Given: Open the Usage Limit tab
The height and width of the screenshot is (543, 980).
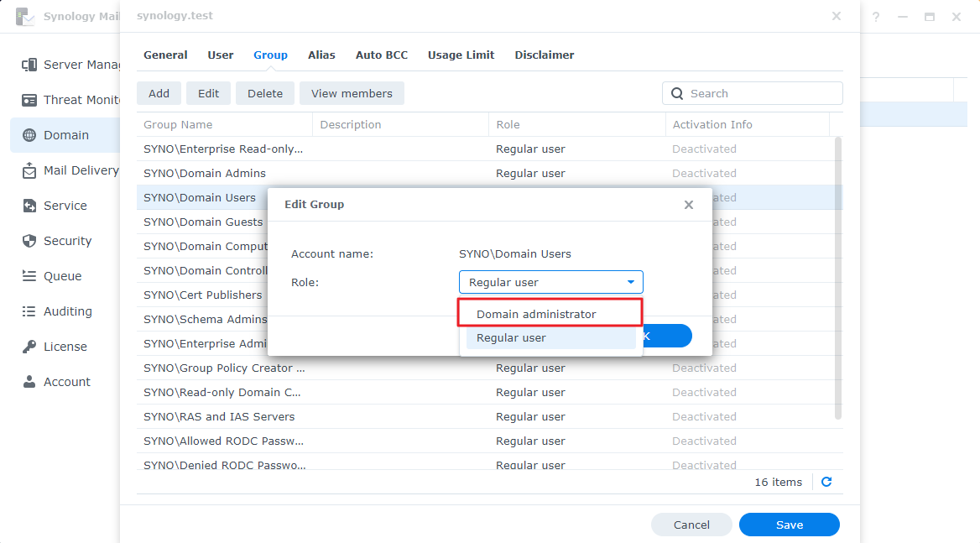Looking at the screenshot, I should point(461,55).
